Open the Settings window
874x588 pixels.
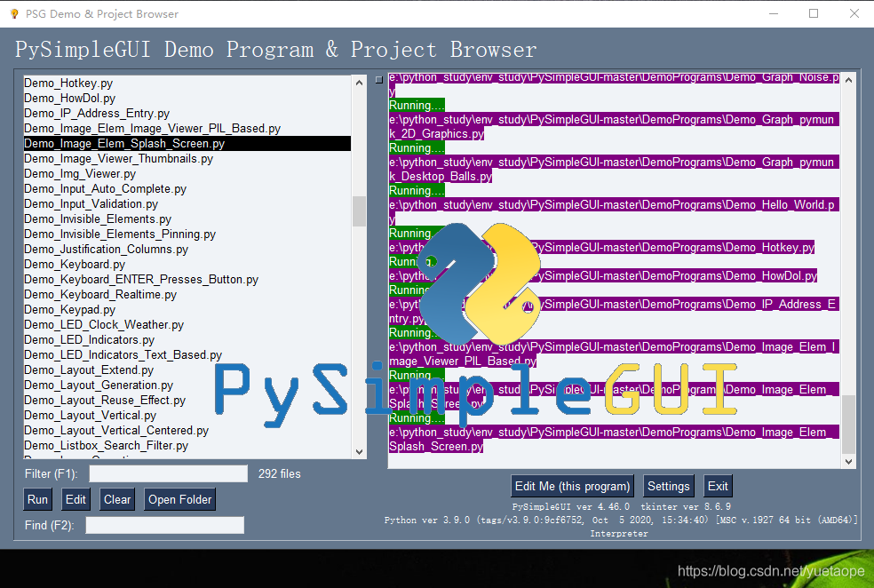668,486
